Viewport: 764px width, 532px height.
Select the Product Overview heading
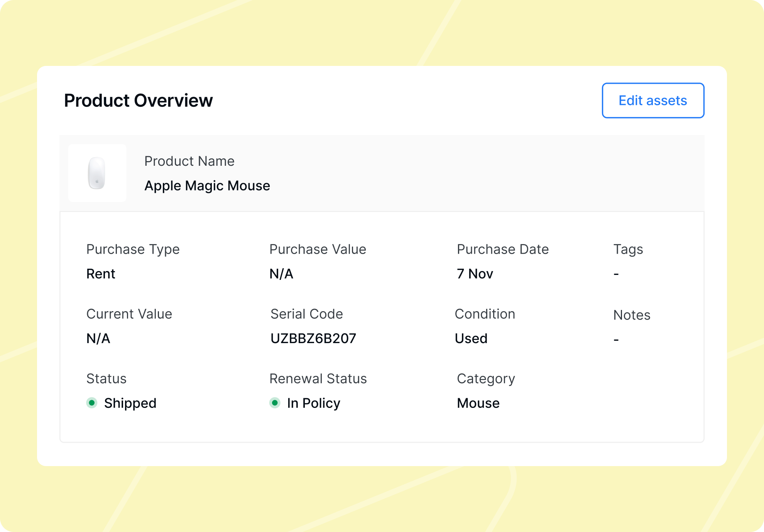[139, 101]
